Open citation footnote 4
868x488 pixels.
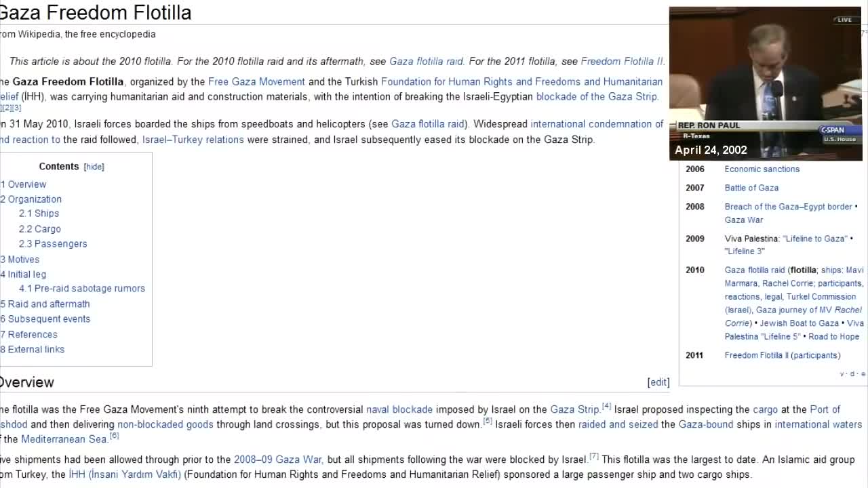607,407
